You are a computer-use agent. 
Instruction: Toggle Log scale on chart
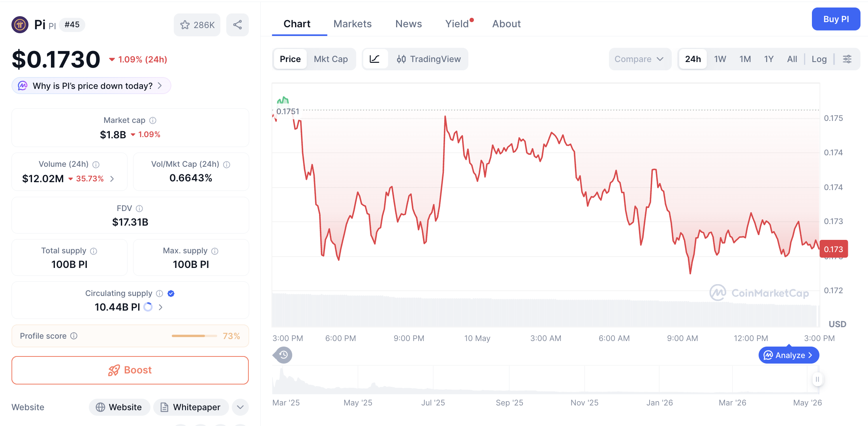click(819, 59)
